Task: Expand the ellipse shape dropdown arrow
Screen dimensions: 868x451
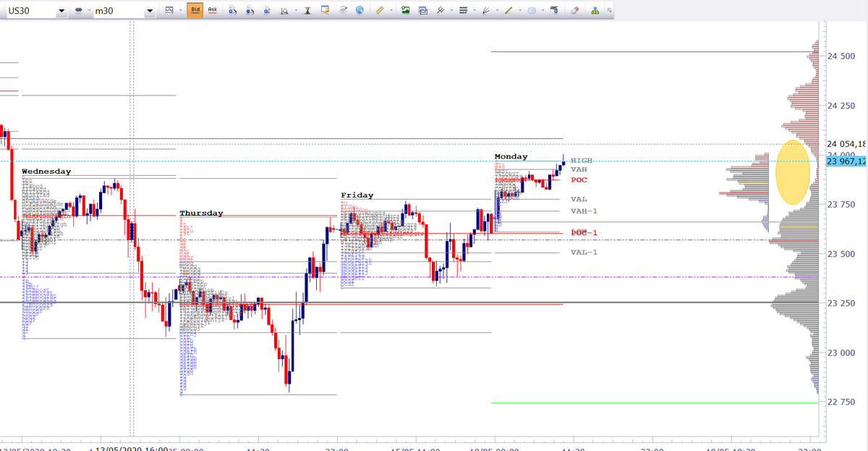Action: pyautogui.click(x=542, y=11)
